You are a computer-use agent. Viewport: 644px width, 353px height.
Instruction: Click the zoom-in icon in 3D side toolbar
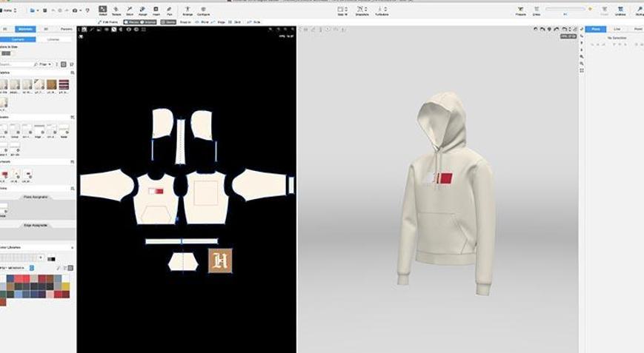tap(582, 56)
